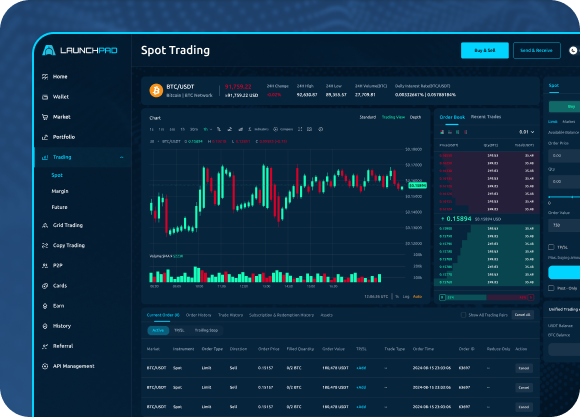The height and width of the screenshot is (417, 580).
Task: Click the Order Price input field
Action: pyautogui.click(x=564, y=156)
